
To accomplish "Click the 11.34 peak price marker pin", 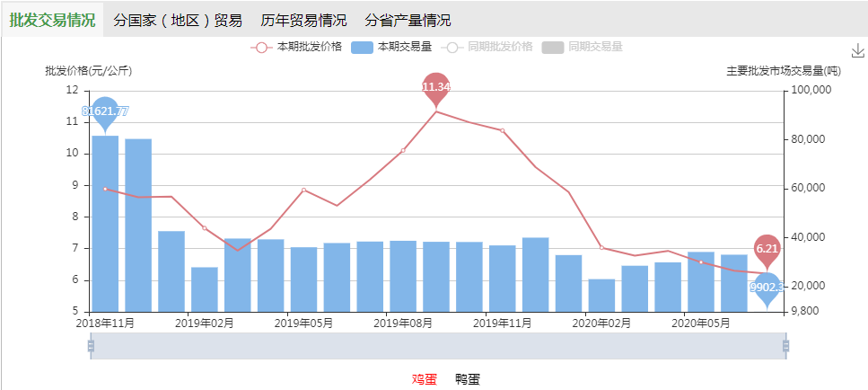I will [x=436, y=87].
